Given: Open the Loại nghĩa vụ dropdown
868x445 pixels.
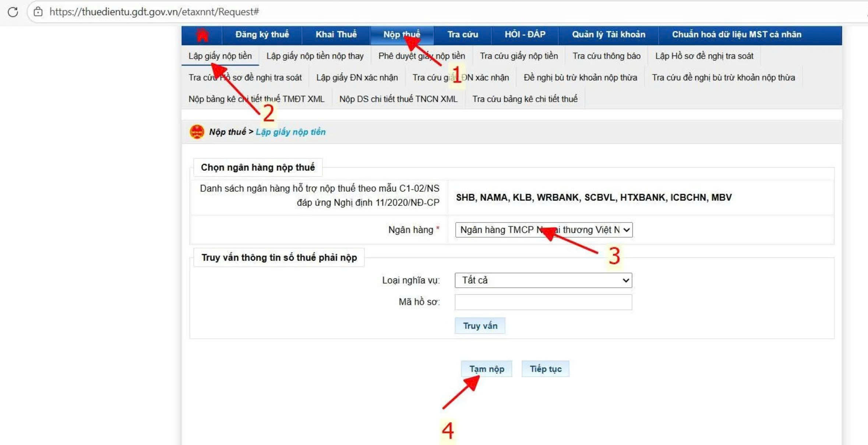Looking at the screenshot, I should click(544, 280).
